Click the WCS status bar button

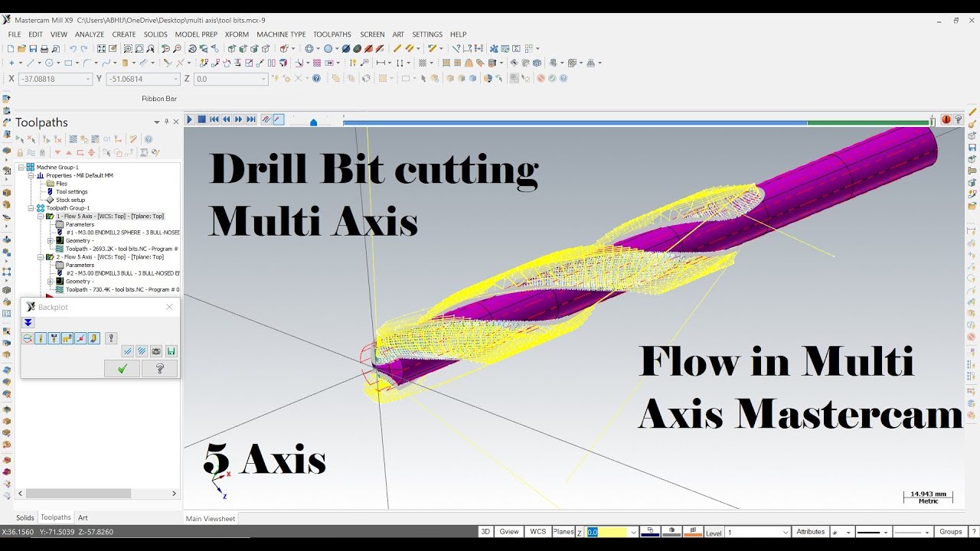click(538, 532)
